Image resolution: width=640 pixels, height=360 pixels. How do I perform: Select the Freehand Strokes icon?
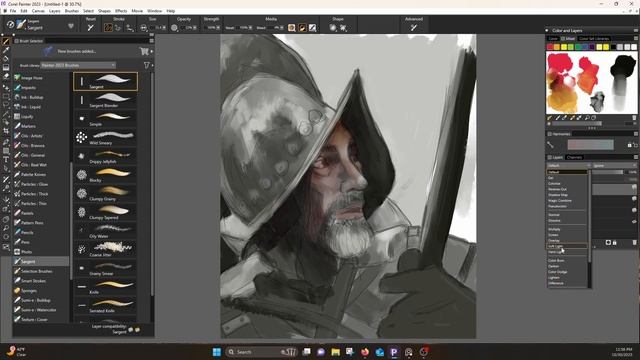coord(108,28)
